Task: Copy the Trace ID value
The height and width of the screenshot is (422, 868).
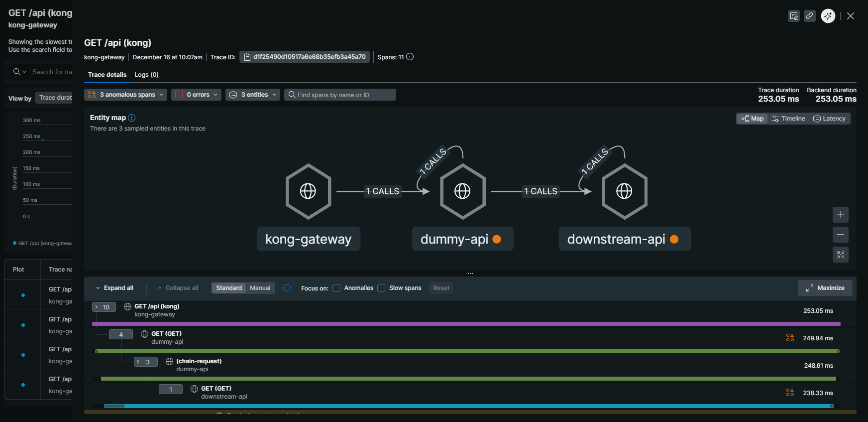Action: (304, 57)
